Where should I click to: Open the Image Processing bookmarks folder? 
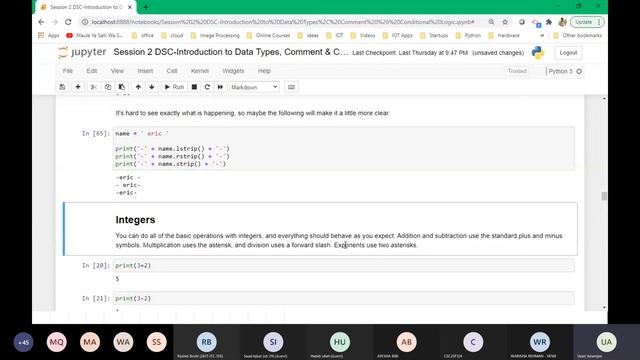click(x=215, y=36)
